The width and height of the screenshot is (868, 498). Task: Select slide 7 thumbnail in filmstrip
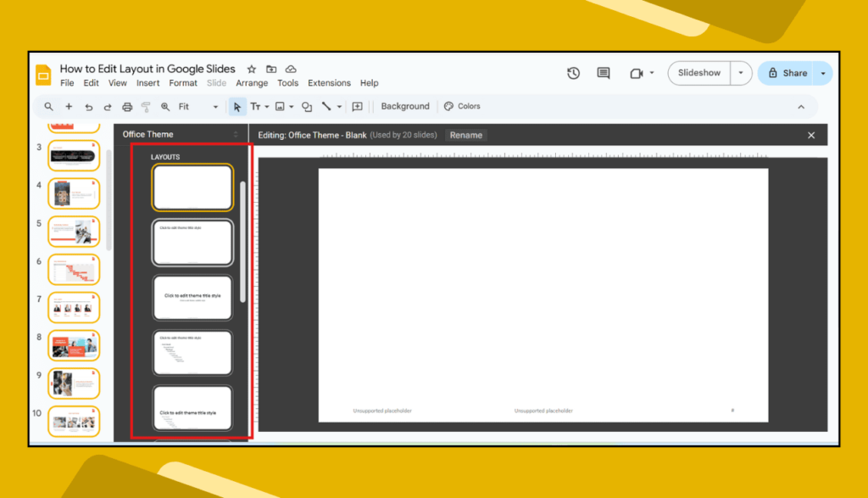[75, 307]
